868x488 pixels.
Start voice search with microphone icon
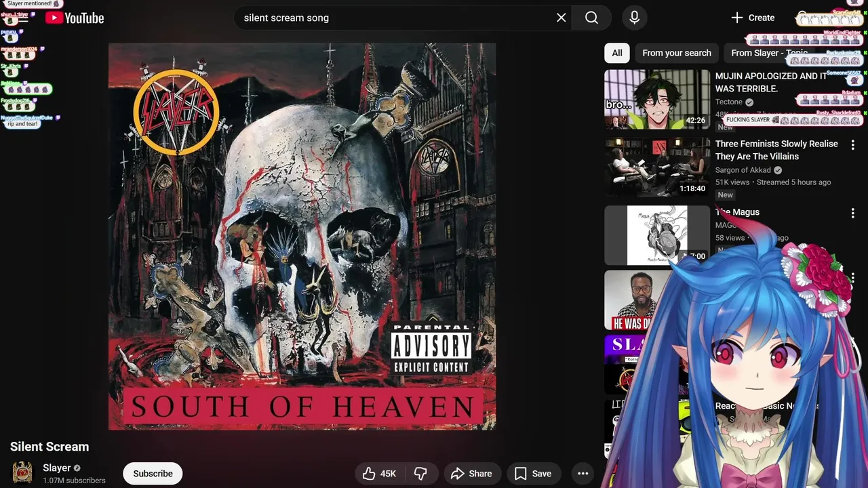635,18
